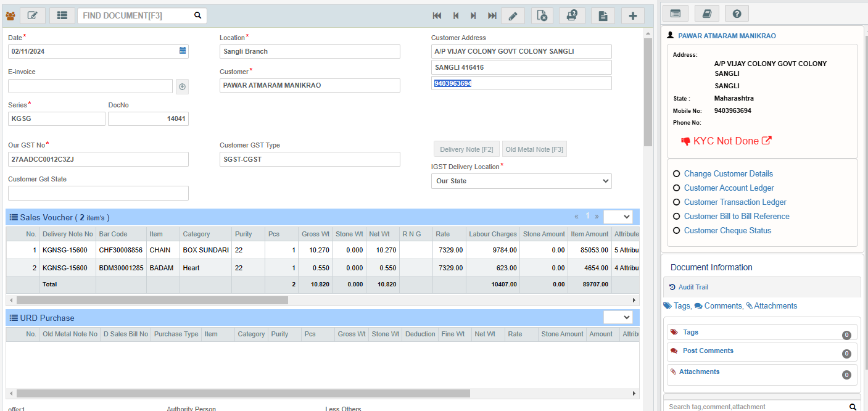868x411 pixels.
Task: Click barcode cell BDM30001285
Action: pos(121,268)
